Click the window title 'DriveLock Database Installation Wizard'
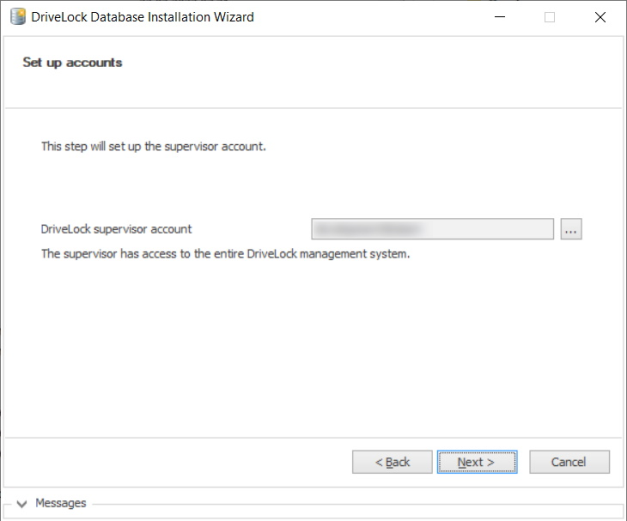Image resolution: width=627 pixels, height=521 pixels. click(143, 17)
